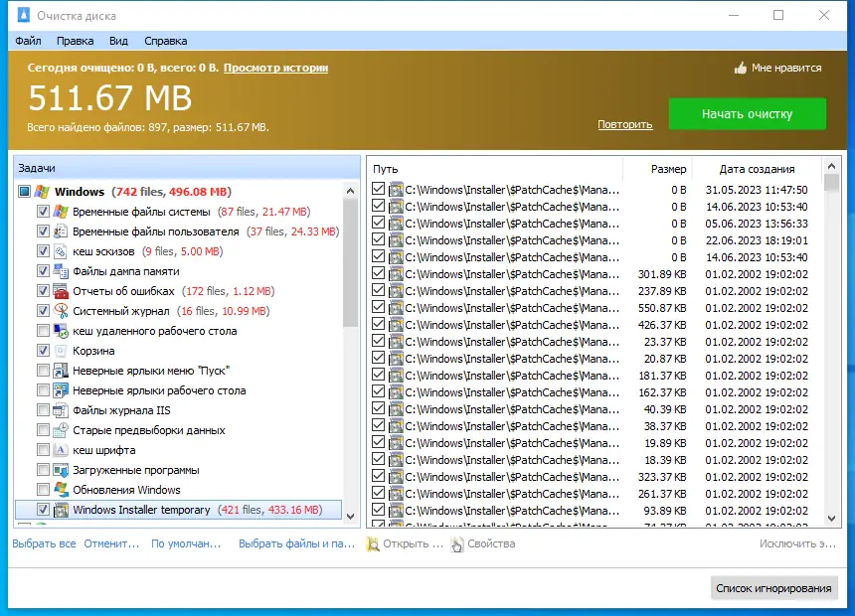Screen dimensions: 855x616
Task: Uncheck the file row sized 237.89 KB
Action: click(x=378, y=290)
